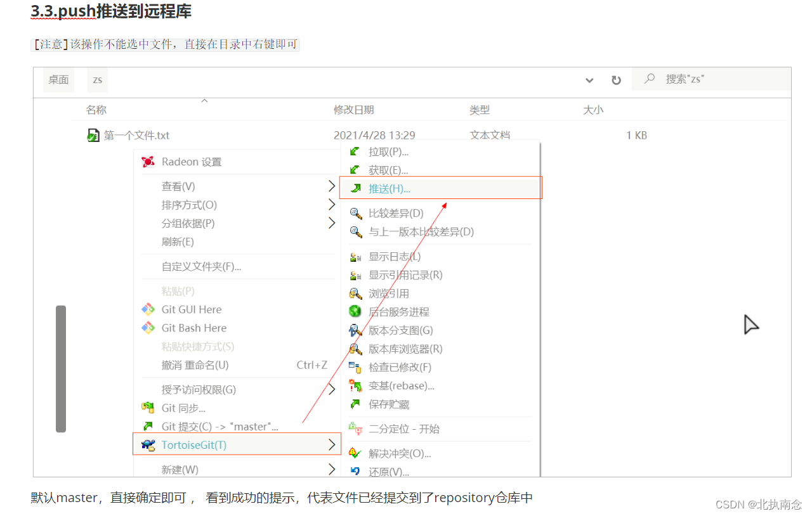Image resolution: width=812 pixels, height=516 pixels.
Task: Click the 解决冲突(O) warning icon
Action: 355,453
